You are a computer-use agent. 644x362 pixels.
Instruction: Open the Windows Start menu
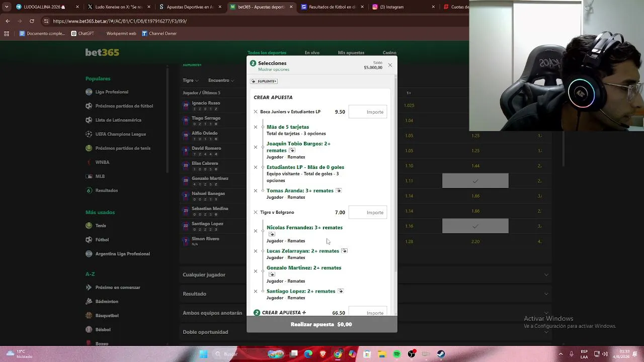click(203, 354)
